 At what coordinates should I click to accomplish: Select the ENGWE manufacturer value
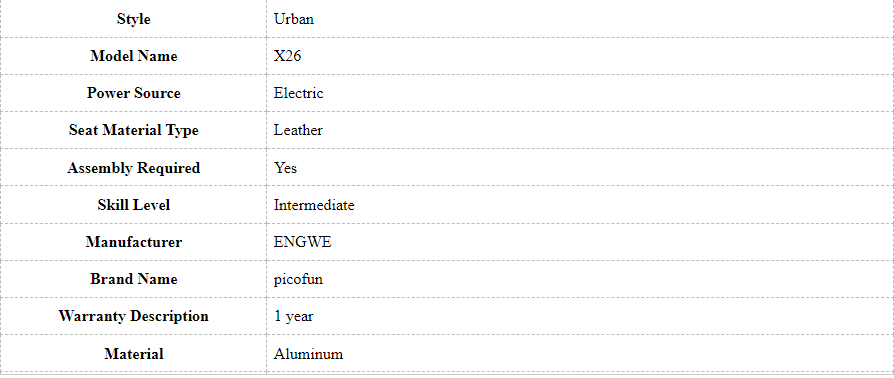point(302,242)
